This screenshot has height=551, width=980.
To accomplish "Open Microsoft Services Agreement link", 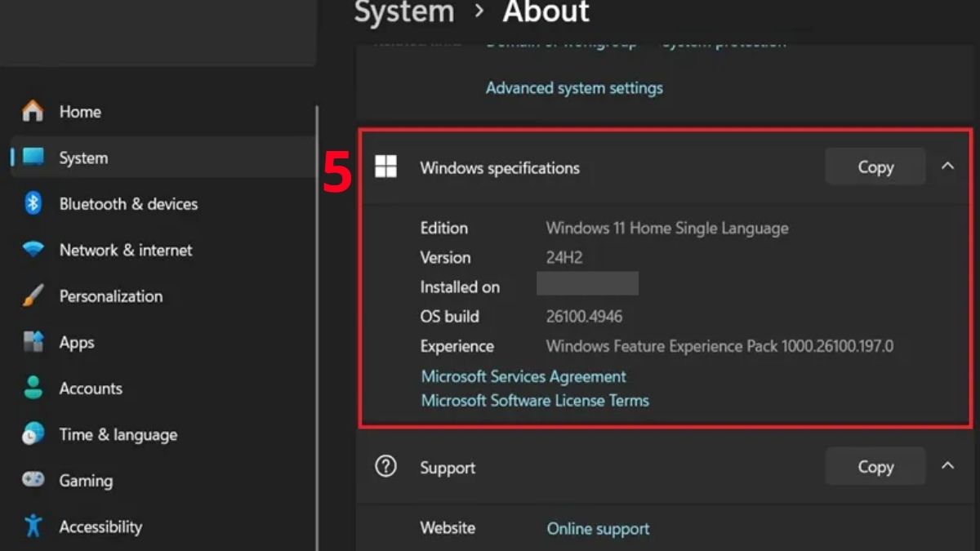I will pos(523,376).
